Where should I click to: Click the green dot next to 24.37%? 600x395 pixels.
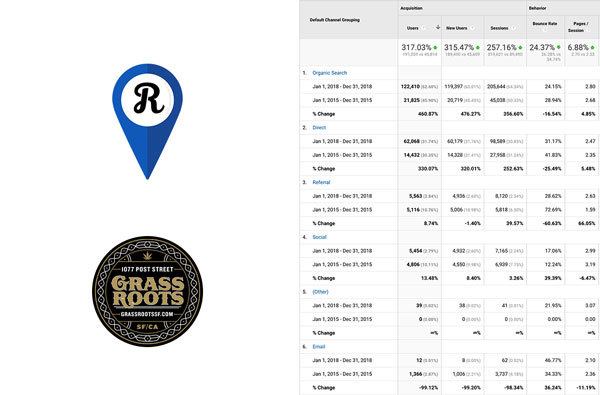pyautogui.click(x=559, y=47)
